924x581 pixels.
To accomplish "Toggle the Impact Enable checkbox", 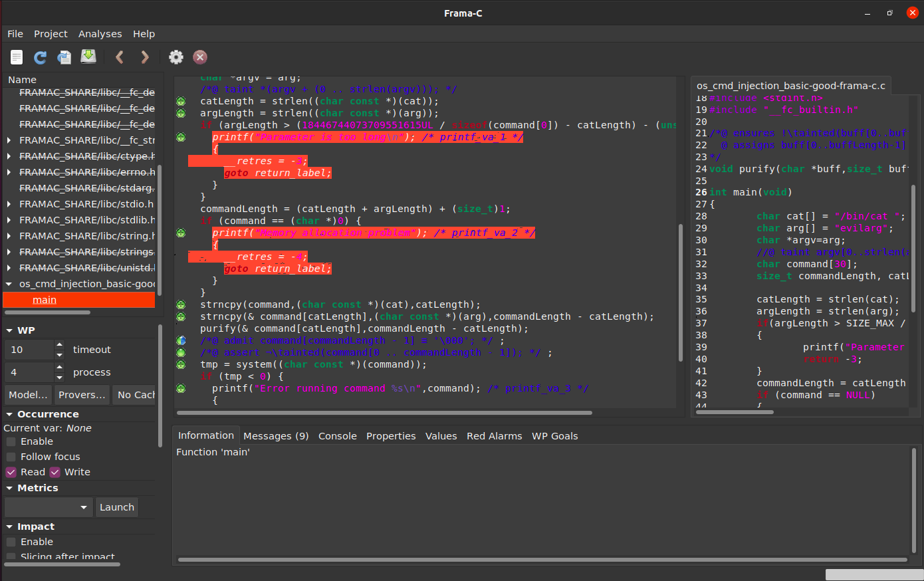I will tap(11, 542).
